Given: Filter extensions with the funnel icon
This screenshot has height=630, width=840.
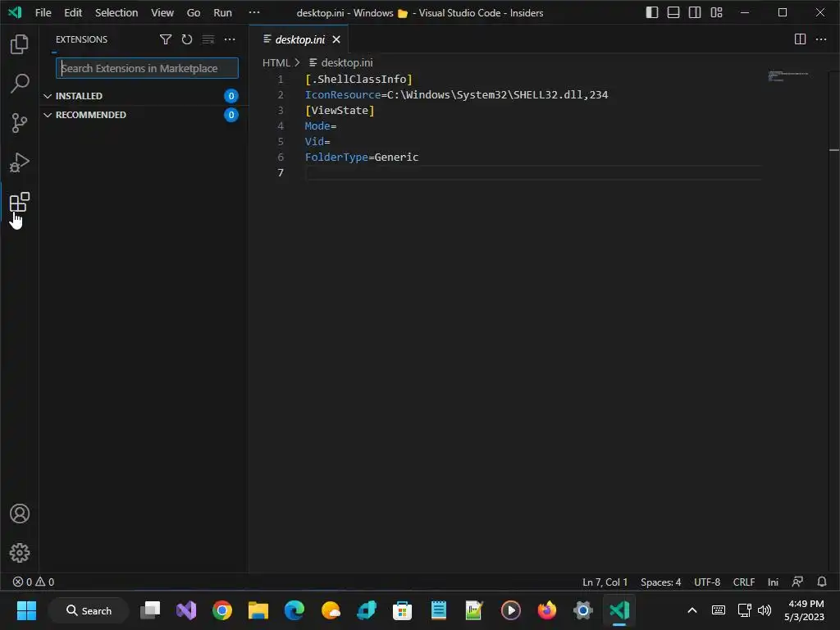Looking at the screenshot, I should tap(166, 39).
